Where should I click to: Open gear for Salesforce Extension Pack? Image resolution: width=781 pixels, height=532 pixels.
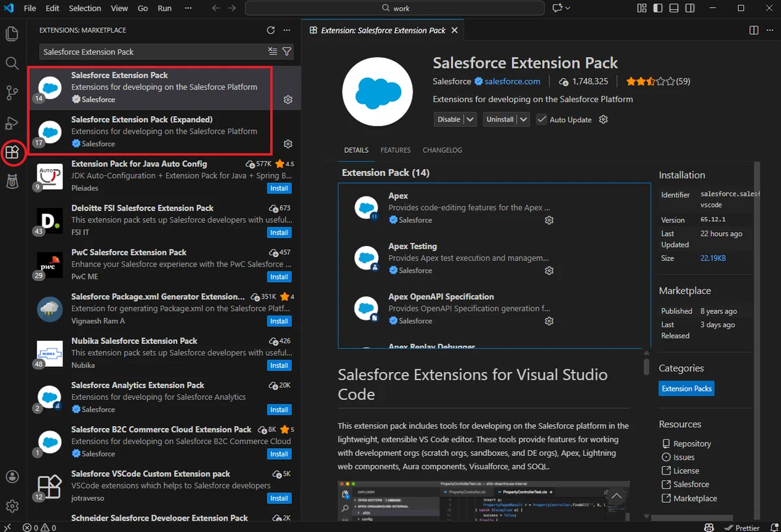tap(288, 100)
